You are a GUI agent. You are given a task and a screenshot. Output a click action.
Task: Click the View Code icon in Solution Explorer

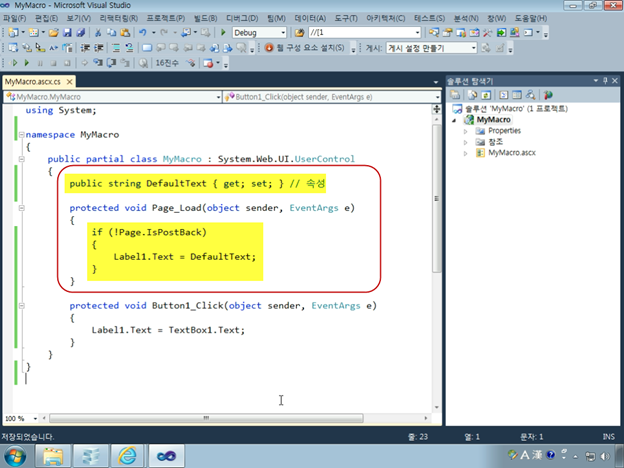503,95
